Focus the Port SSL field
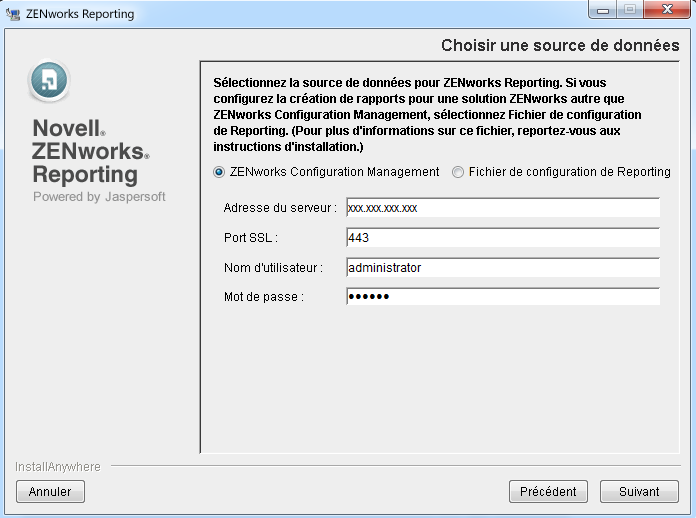Image resolution: width=696 pixels, height=518 pixels. [x=503, y=237]
